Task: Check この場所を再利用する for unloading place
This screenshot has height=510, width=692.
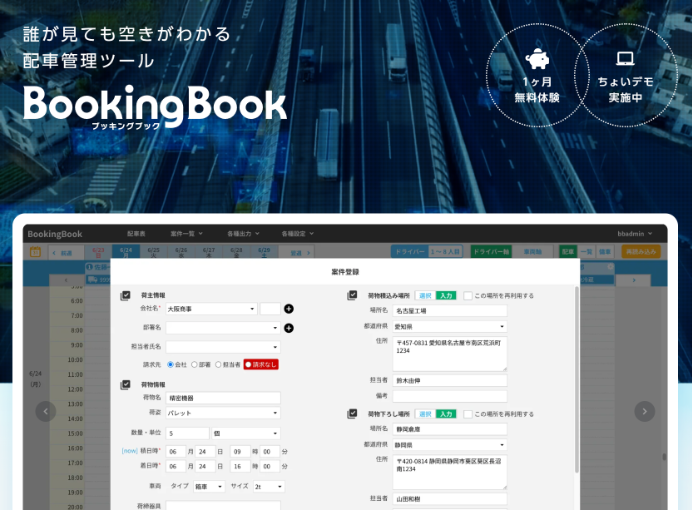Action: [468, 414]
